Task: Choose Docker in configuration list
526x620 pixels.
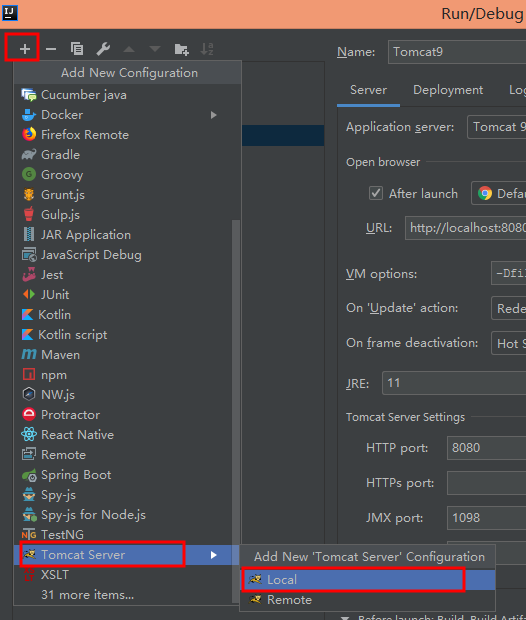Action: point(127,115)
